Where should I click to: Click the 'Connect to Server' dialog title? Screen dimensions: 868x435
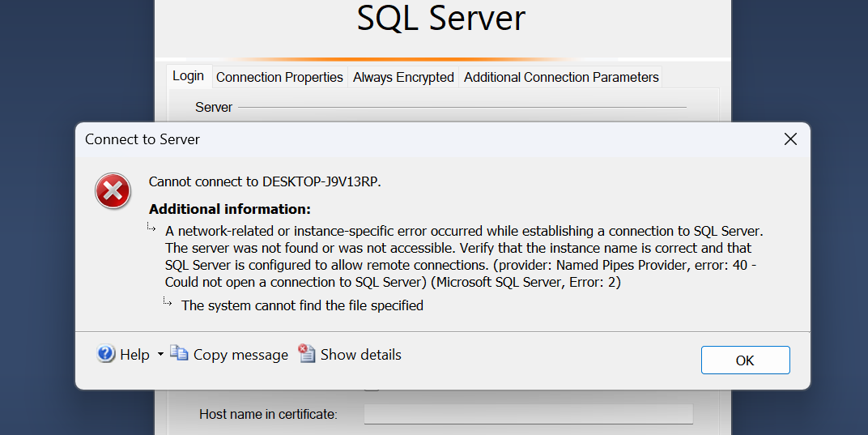[143, 139]
